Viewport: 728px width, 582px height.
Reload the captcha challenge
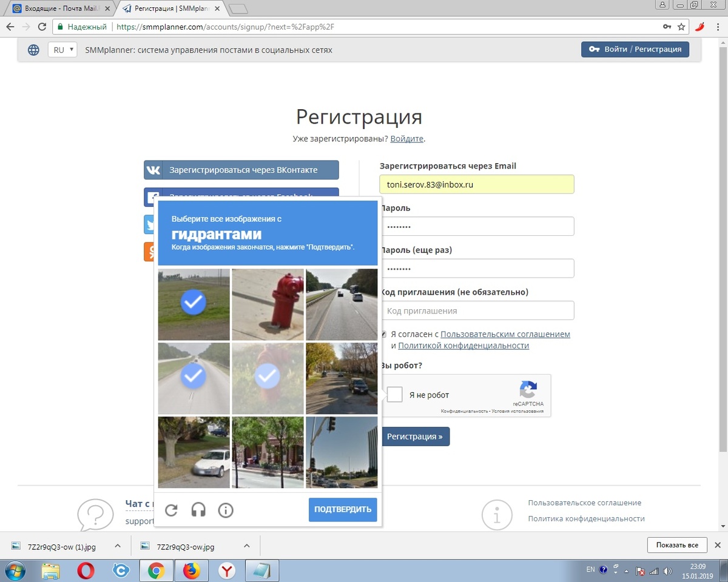click(171, 510)
